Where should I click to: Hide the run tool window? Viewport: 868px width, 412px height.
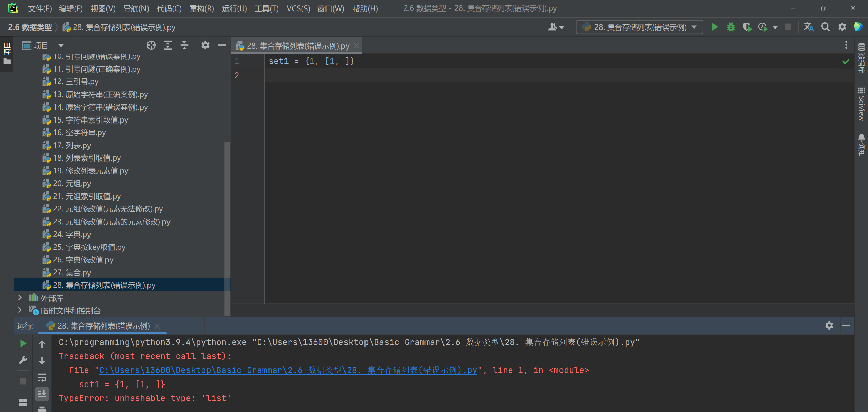pyautogui.click(x=846, y=325)
